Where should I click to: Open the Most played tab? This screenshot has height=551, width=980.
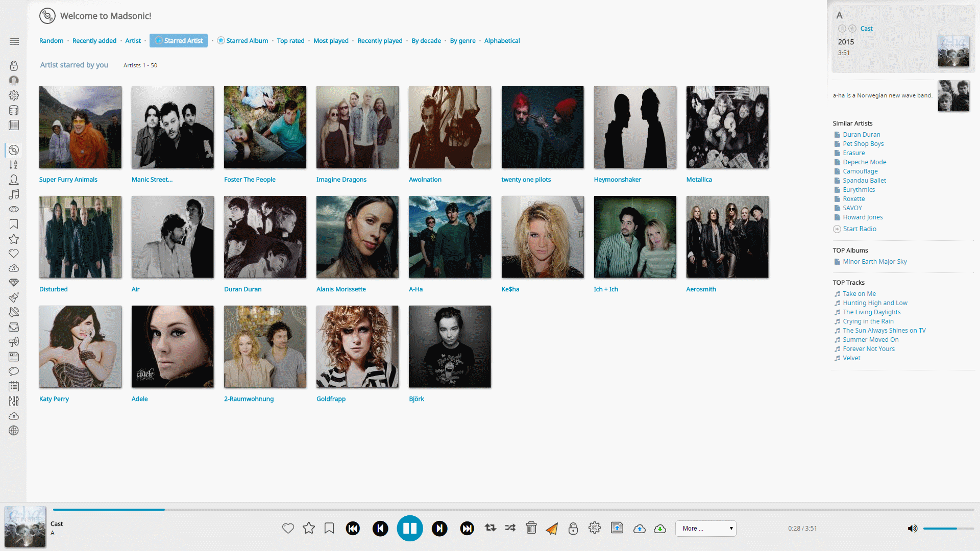tap(331, 41)
